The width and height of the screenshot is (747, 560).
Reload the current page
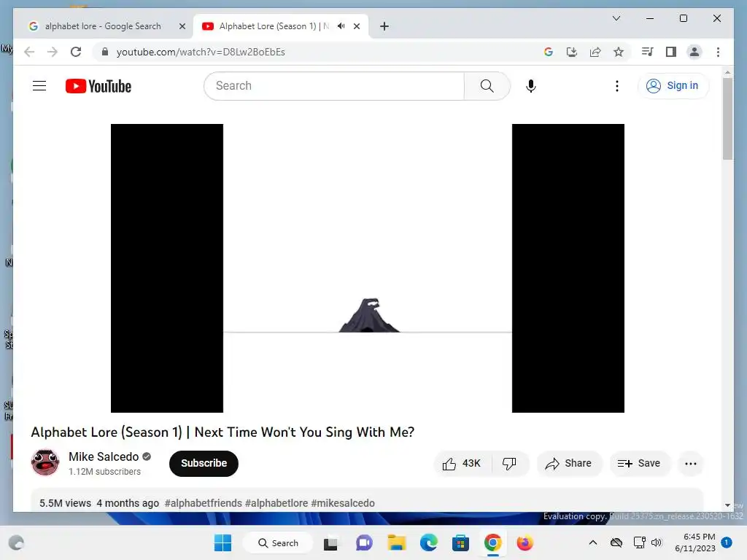(76, 52)
